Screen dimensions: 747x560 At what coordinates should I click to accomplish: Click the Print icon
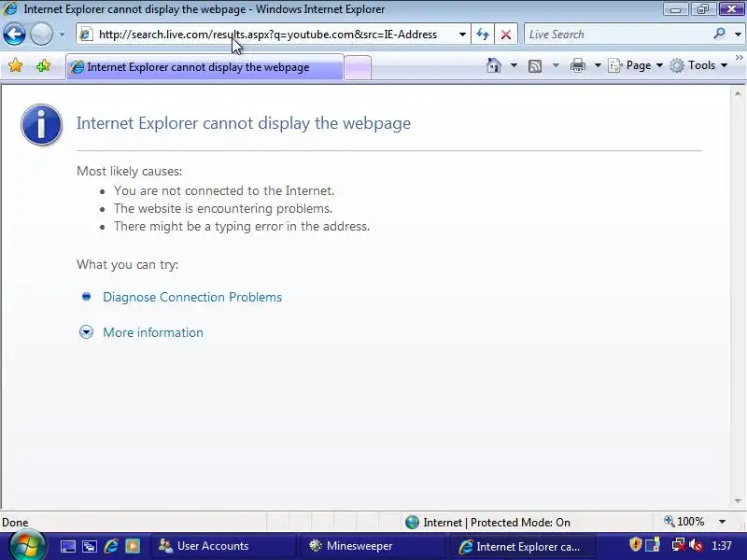pyautogui.click(x=577, y=65)
